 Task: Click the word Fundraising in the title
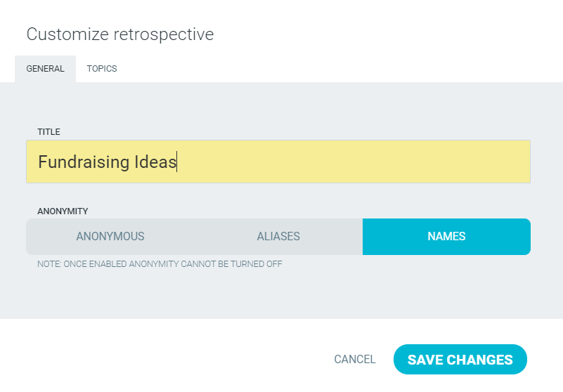click(x=83, y=162)
